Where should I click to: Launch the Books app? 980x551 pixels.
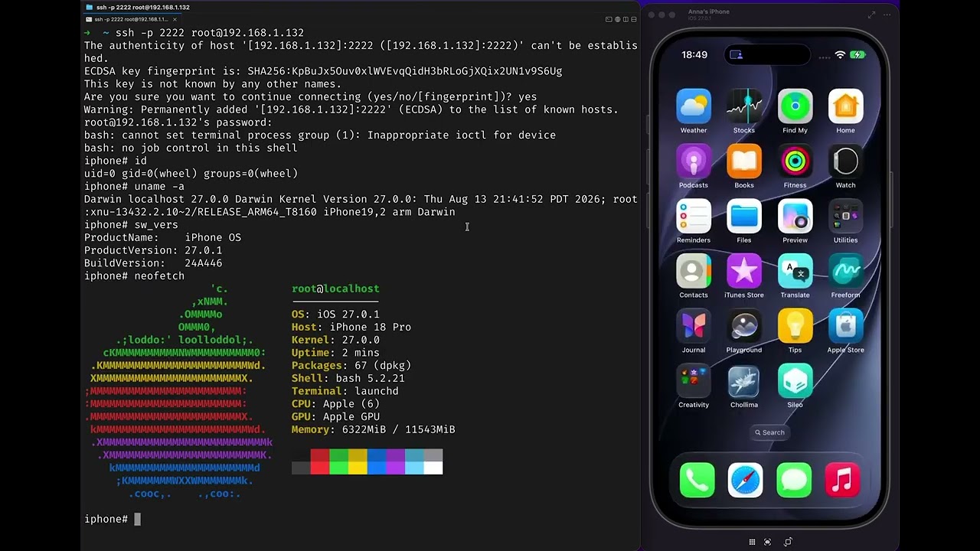pos(744,161)
